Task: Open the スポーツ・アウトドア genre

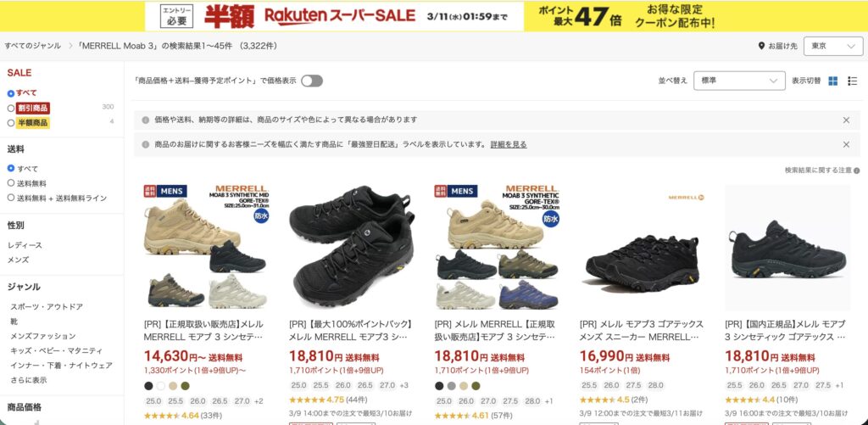Action: pos(47,306)
